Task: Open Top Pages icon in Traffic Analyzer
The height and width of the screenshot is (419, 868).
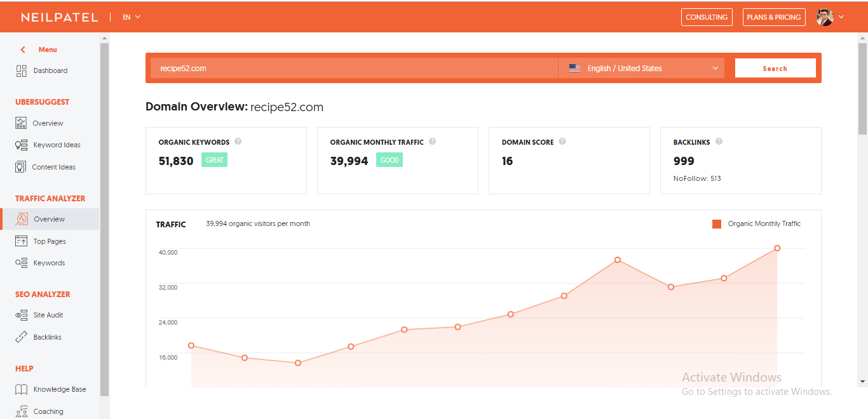Action: 22,241
